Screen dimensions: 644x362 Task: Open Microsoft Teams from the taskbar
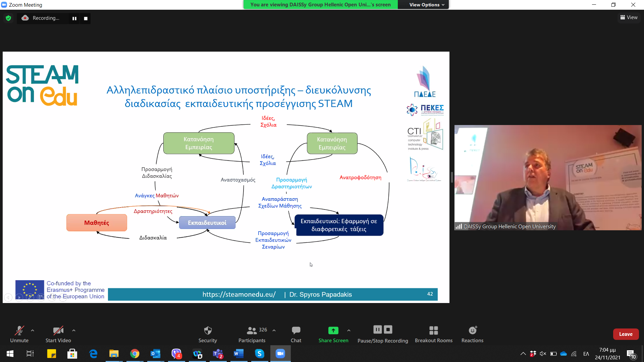[x=218, y=354]
